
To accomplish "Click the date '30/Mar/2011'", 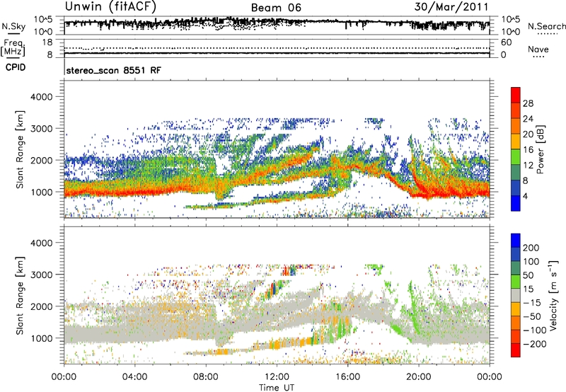I will tap(451, 6).
